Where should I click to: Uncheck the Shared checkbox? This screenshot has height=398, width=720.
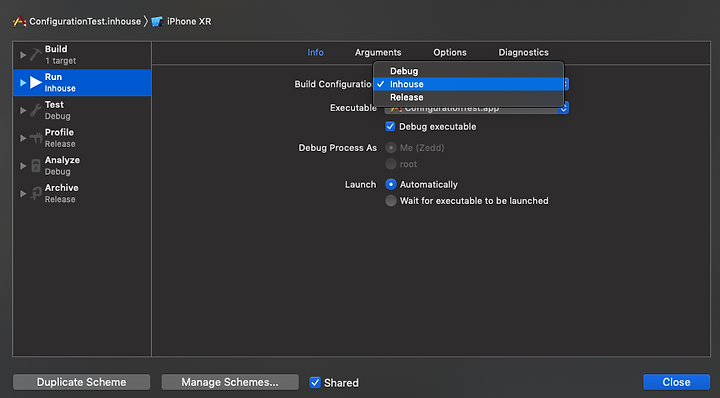[315, 382]
